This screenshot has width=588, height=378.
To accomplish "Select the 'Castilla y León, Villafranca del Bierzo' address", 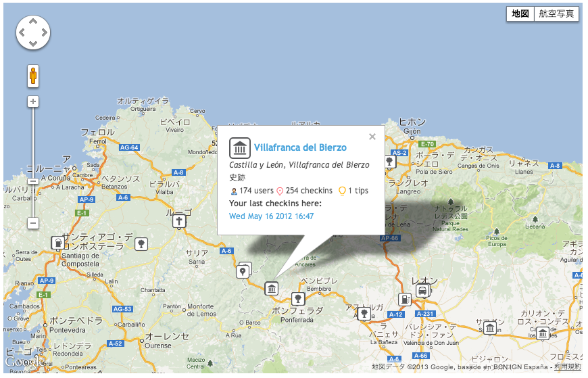I will 299,165.
